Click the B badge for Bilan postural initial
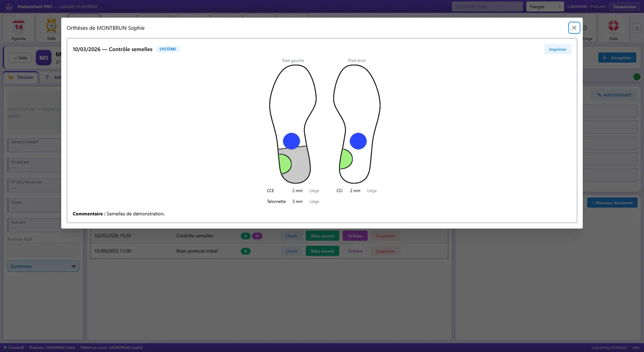This screenshot has width=644, height=352. 246,251
